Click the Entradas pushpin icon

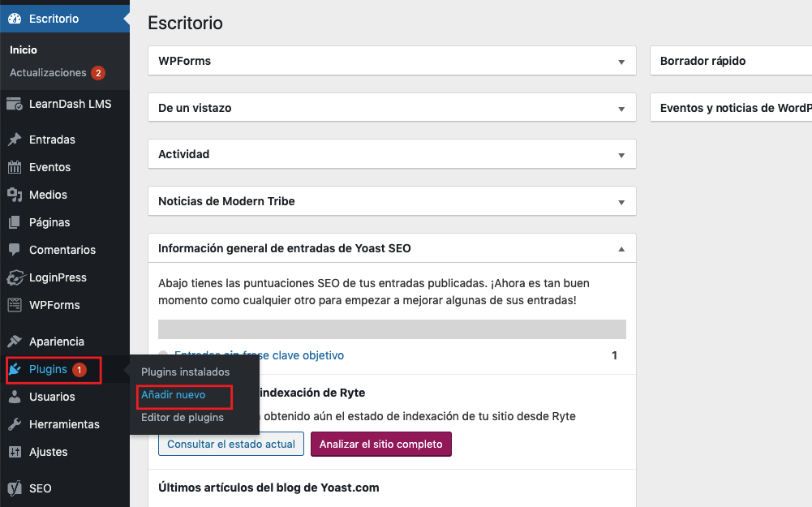(x=15, y=140)
